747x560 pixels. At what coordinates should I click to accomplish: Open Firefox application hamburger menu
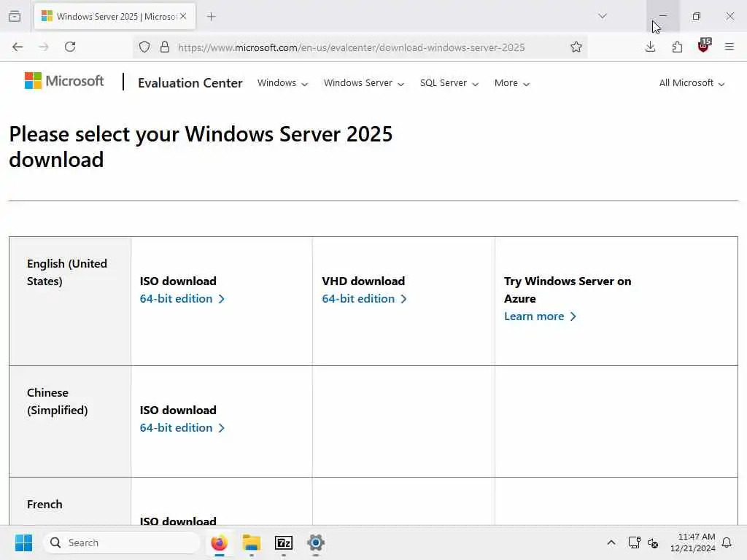point(729,47)
